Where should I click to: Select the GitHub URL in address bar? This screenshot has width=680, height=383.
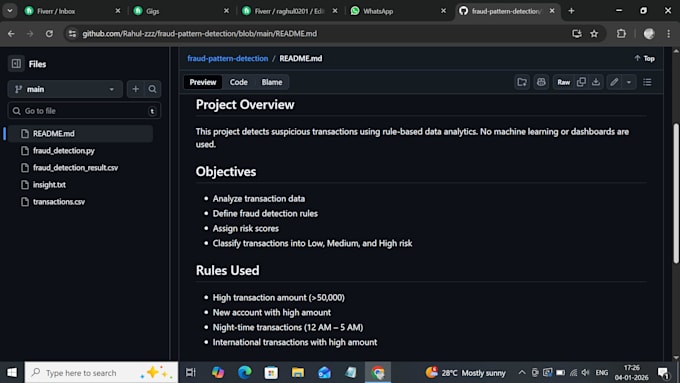[199, 33]
